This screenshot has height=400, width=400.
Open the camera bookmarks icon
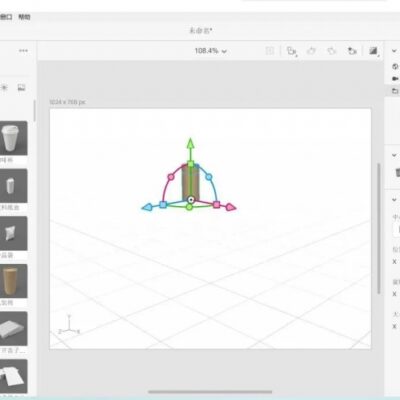pos(292,51)
